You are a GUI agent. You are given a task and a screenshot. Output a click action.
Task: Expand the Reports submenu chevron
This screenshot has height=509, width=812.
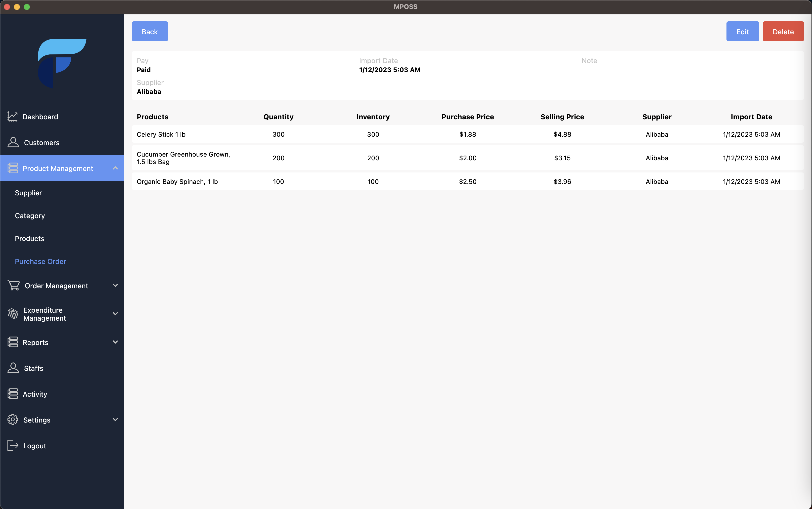point(115,342)
